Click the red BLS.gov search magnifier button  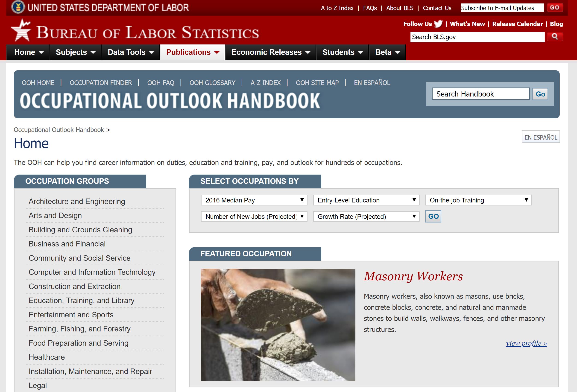(x=555, y=37)
